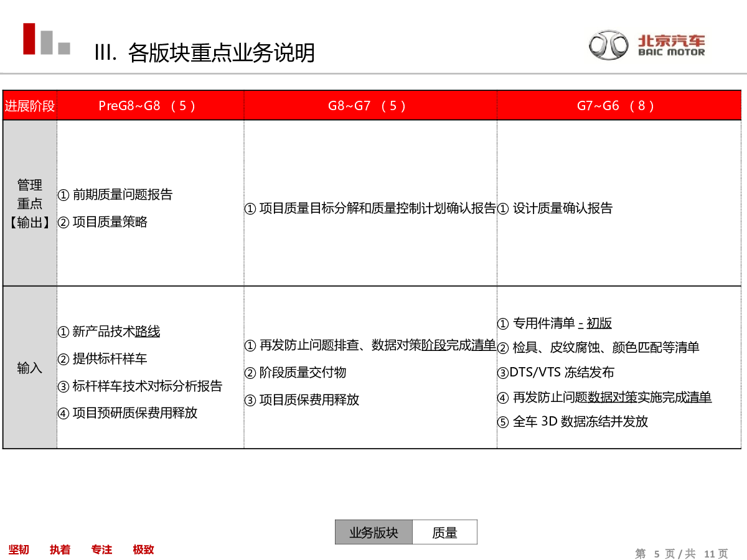Click the 项目质量策略 item
This screenshot has width=747, height=560.
point(103,222)
